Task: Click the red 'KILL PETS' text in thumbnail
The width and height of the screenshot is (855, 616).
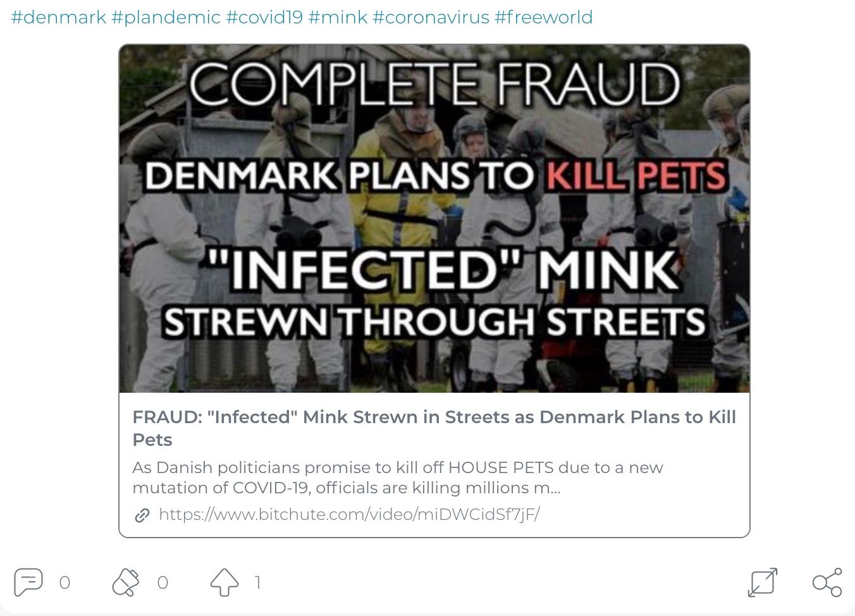Action: (x=636, y=176)
